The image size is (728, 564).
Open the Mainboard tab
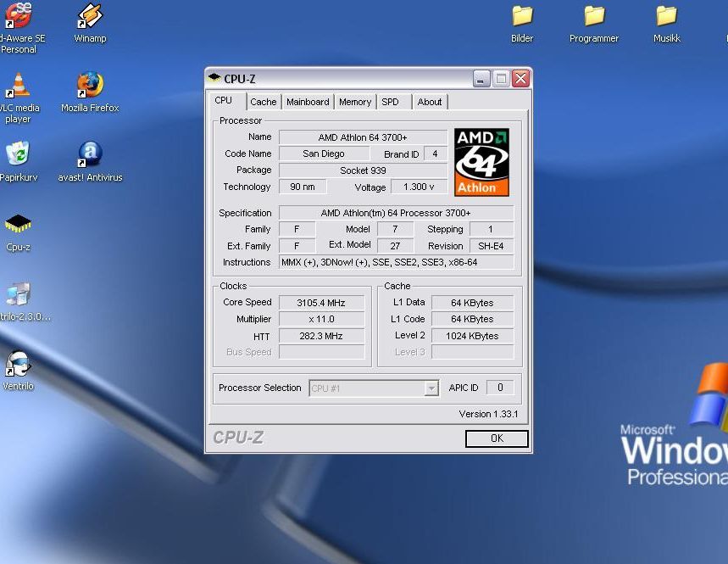[308, 102]
